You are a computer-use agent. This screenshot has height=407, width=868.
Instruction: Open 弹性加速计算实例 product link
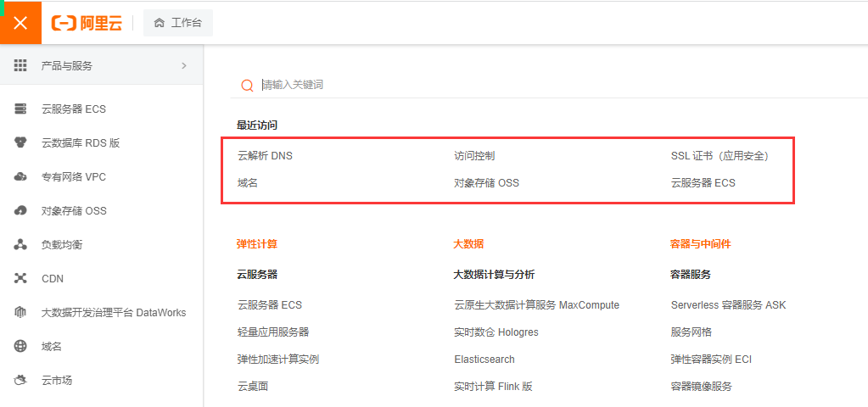click(x=278, y=360)
